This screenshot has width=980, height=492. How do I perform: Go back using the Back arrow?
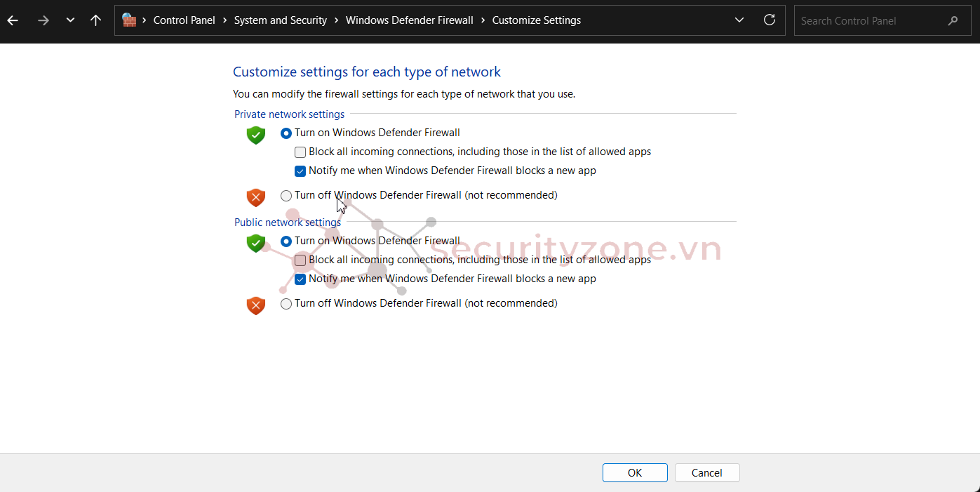tap(13, 20)
